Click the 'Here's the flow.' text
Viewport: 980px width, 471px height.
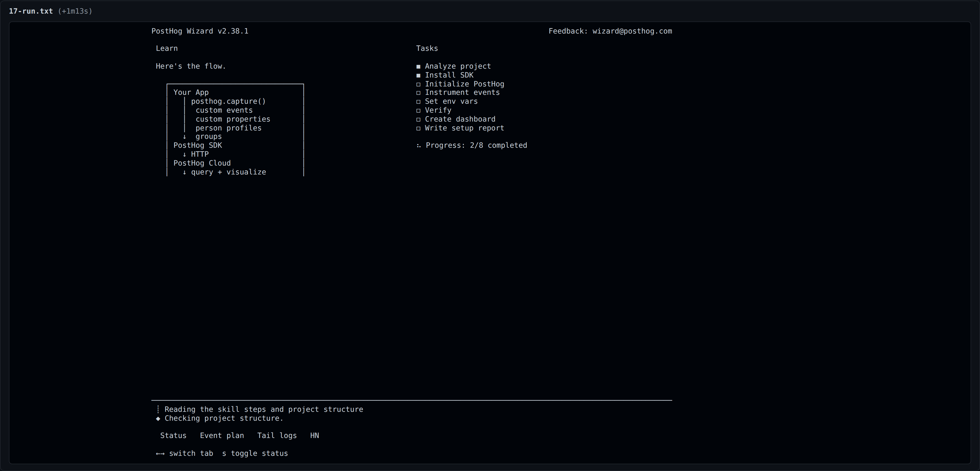[191, 66]
